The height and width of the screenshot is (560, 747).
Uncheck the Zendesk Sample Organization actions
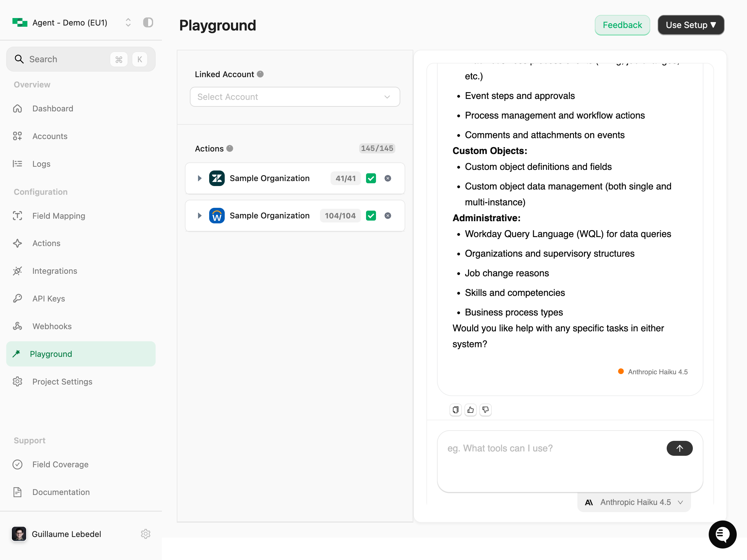(371, 178)
